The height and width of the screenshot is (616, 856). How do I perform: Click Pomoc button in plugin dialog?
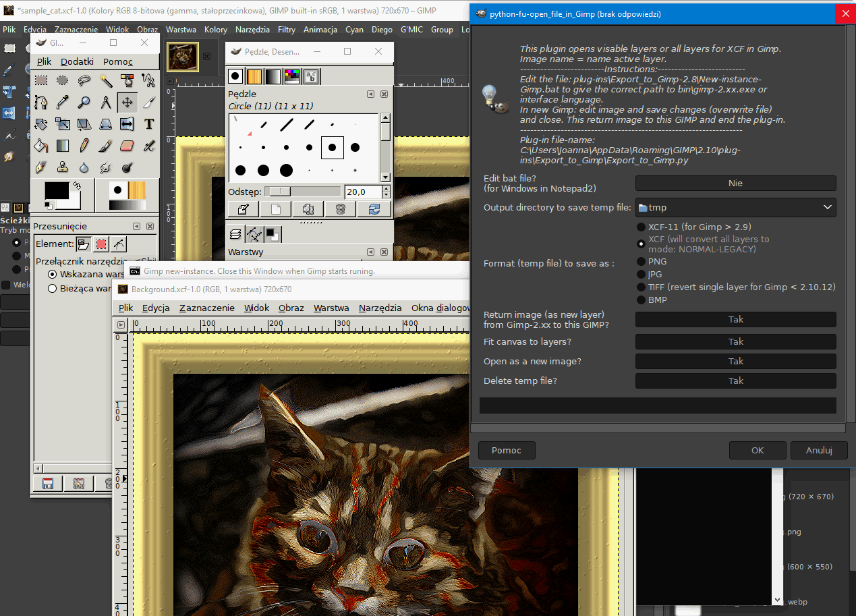tap(507, 450)
